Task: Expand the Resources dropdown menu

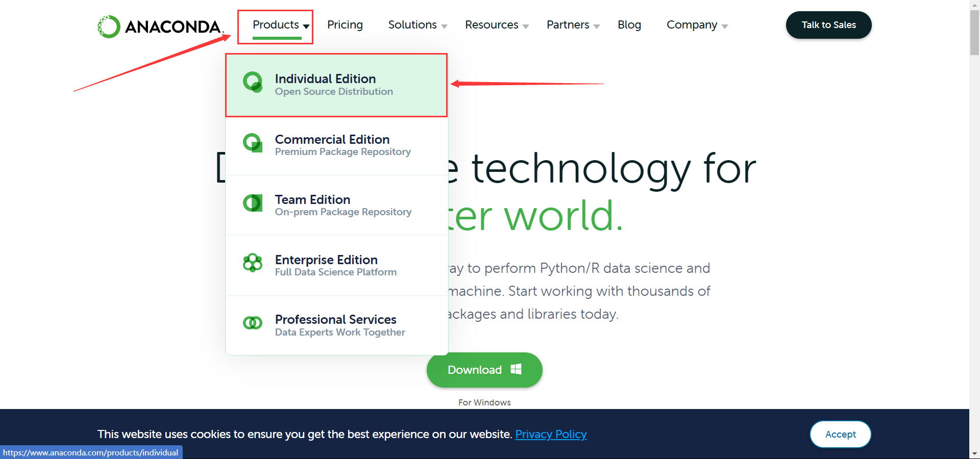Action: (497, 25)
